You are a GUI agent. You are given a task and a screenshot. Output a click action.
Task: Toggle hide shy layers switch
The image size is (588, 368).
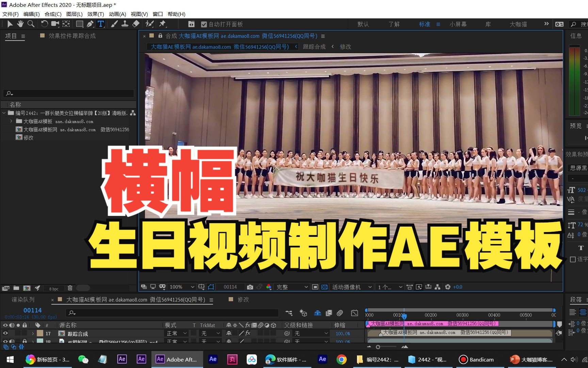point(317,313)
